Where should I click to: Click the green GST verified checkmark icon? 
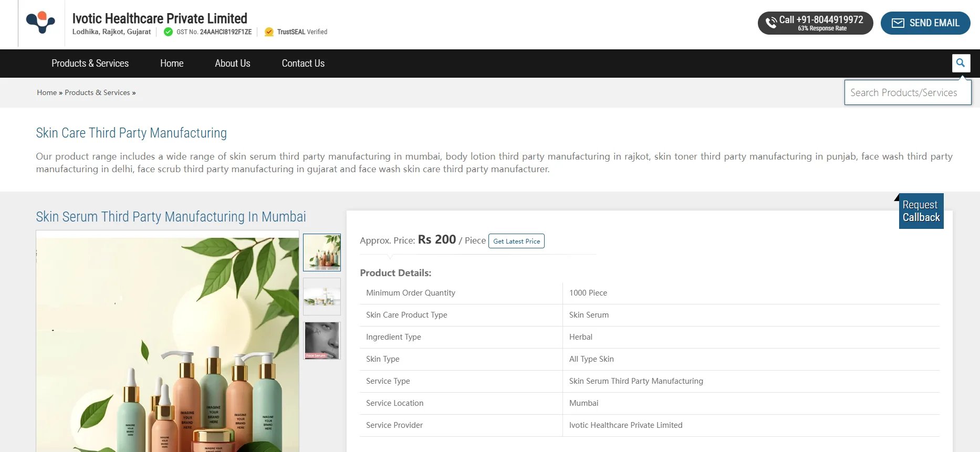tap(168, 32)
